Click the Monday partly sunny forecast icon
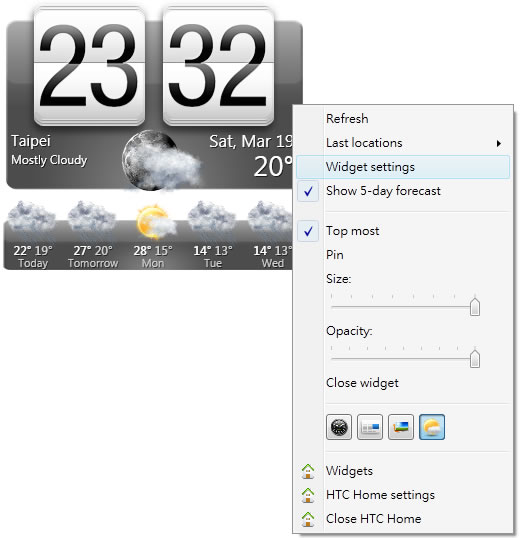Image resolution: width=520 pixels, height=538 pixels. [x=155, y=222]
